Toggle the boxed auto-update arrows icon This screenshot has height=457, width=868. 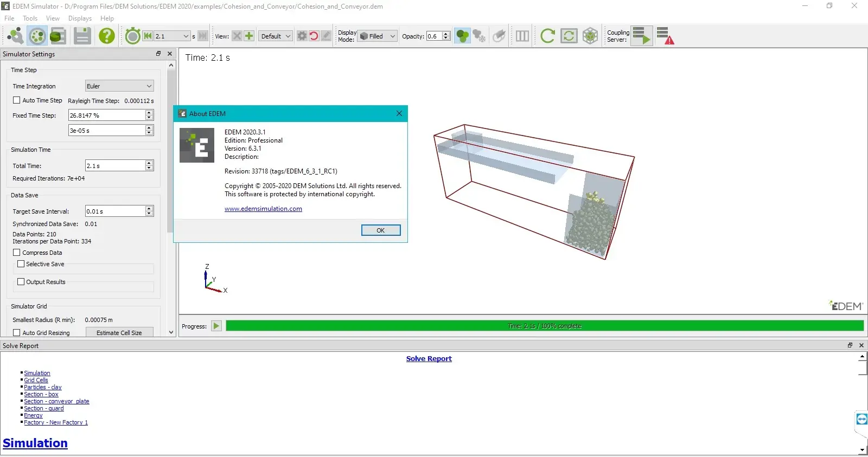coord(569,36)
